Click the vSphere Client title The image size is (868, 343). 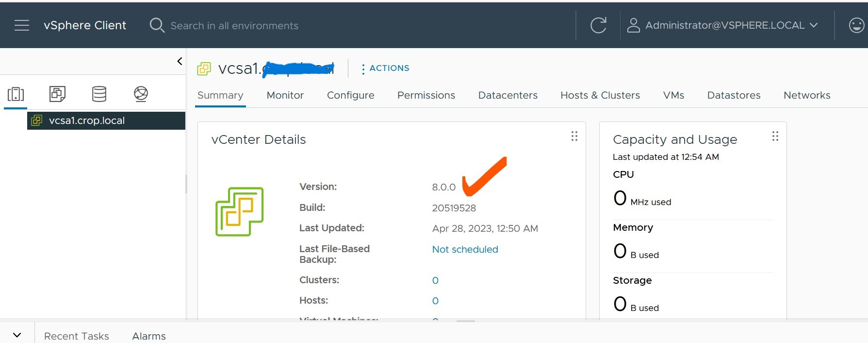pyautogui.click(x=85, y=25)
